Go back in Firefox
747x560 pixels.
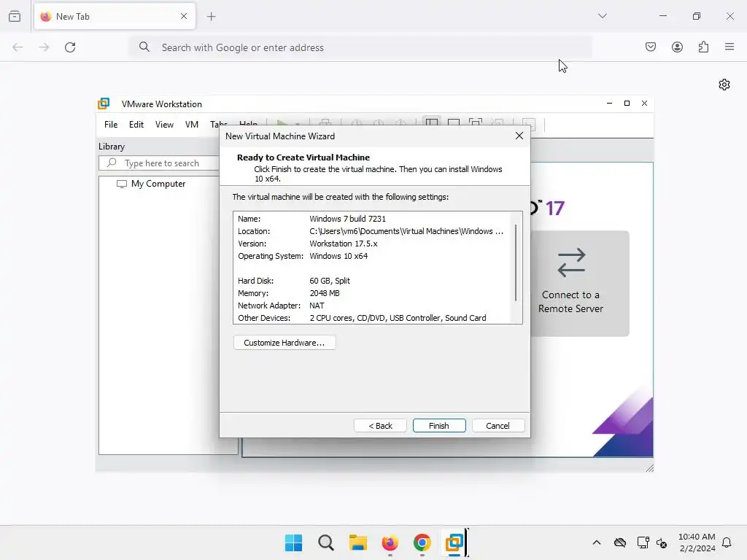pos(18,47)
